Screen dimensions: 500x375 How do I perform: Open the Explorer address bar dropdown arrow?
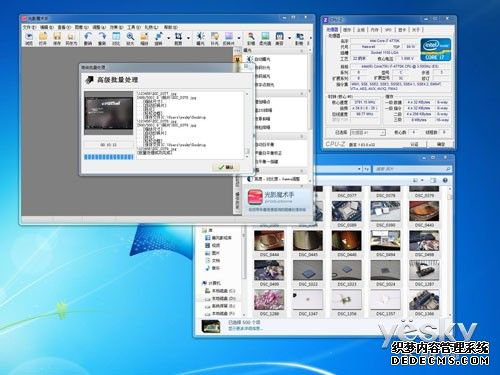(359, 169)
